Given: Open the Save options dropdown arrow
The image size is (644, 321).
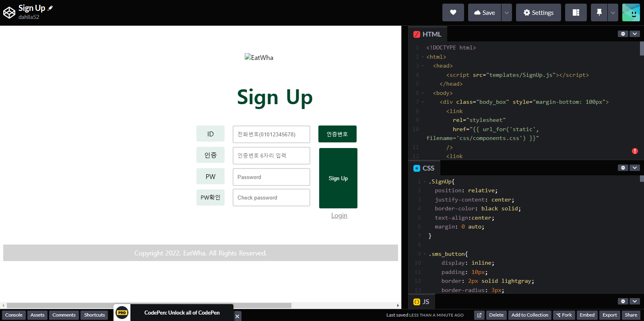Looking at the screenshot, I should (507, 12).
